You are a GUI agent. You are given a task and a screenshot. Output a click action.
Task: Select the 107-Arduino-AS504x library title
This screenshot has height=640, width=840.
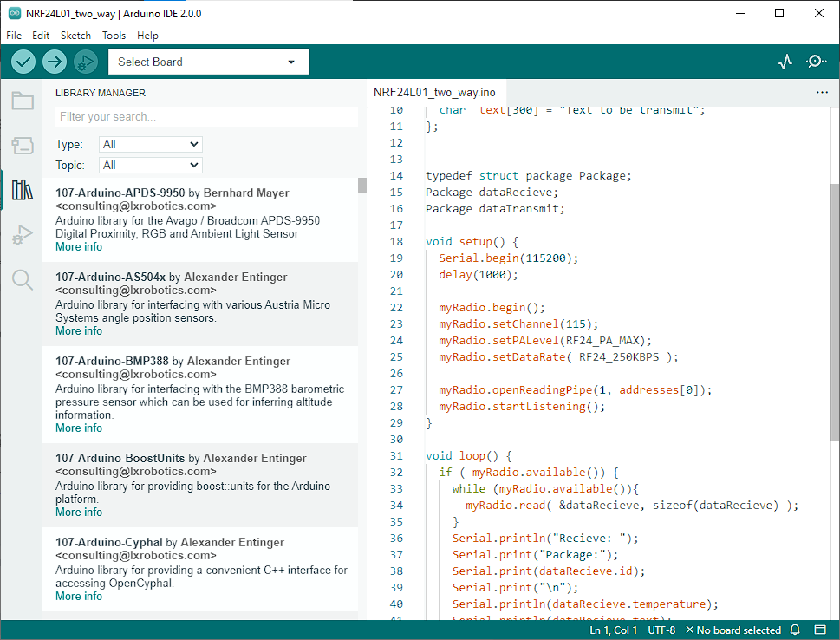coord(110,278)
